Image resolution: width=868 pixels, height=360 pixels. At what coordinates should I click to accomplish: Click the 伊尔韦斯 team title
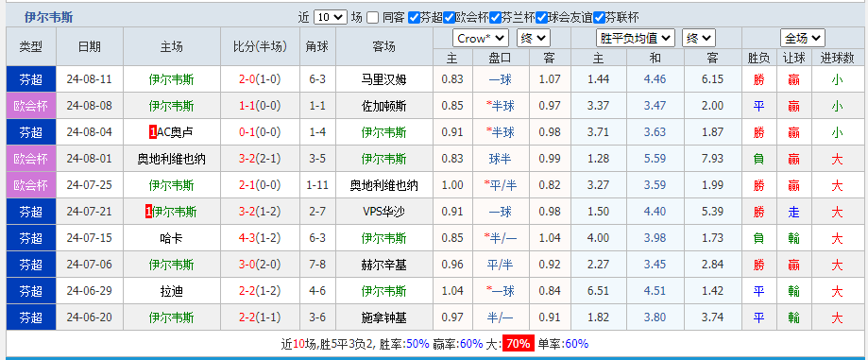click(x=48, y=18)
